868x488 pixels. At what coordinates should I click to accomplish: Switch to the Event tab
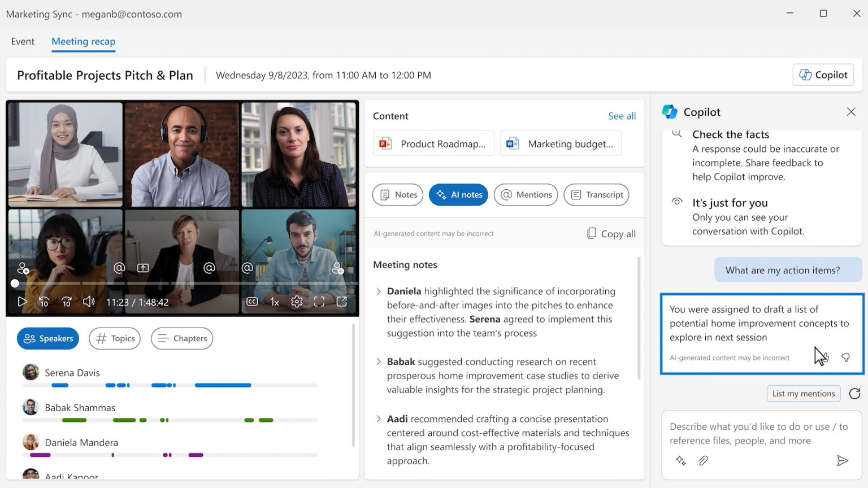pyautogui.click(x=23, y=41)
